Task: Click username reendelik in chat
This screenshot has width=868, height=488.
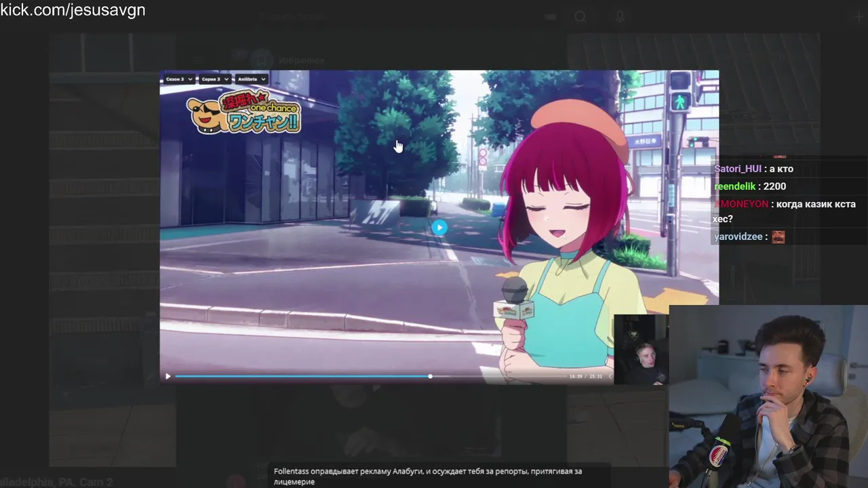Action: [x=735, y=186]
